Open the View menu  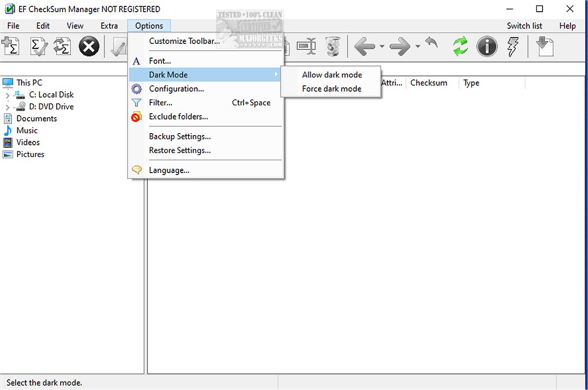click(75, 26)
